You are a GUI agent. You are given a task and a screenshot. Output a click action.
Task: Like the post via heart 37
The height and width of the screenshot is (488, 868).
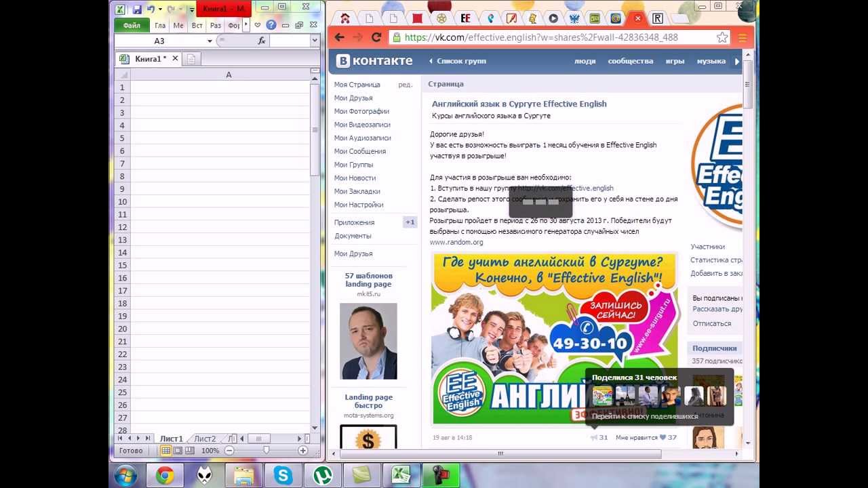[663, 438]
